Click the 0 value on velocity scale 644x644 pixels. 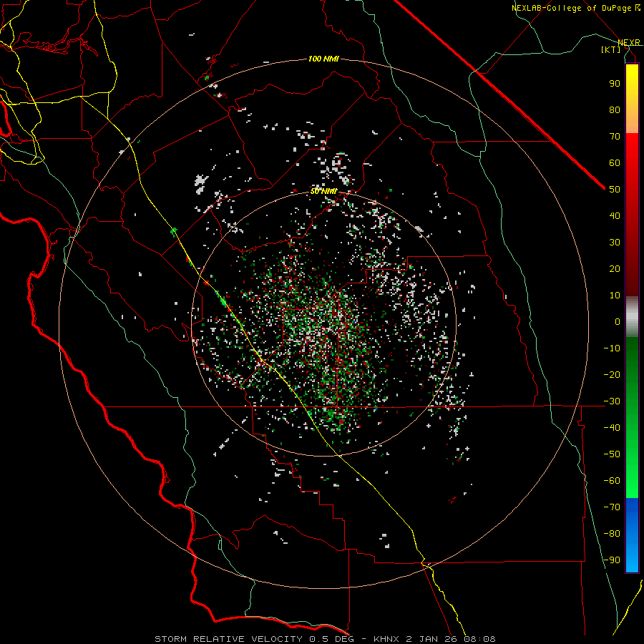point(618,321)
